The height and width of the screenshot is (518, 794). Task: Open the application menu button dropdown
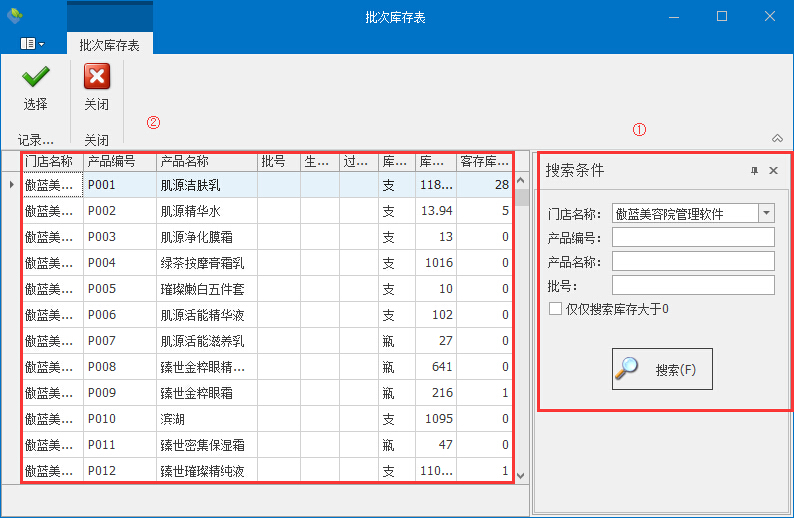coord(32,44)
